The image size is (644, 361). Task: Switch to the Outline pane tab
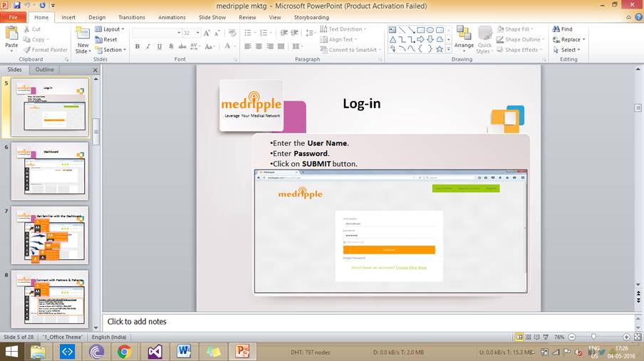44,70
